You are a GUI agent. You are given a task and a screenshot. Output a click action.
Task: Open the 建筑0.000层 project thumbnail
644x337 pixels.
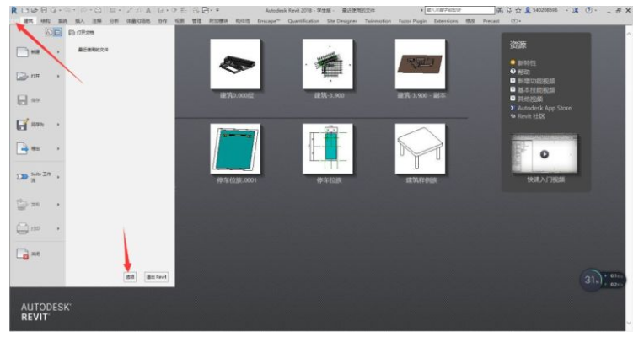tap(235, 64)
